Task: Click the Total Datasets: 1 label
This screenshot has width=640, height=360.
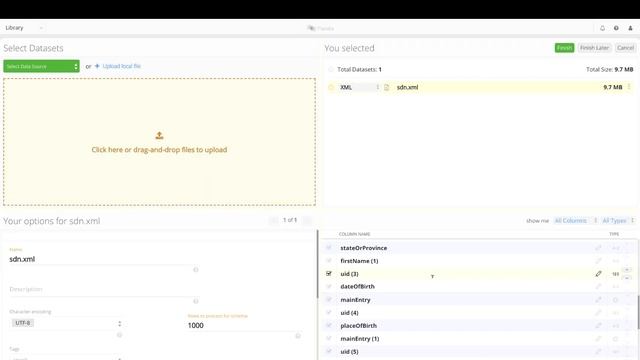Action: 359,69
